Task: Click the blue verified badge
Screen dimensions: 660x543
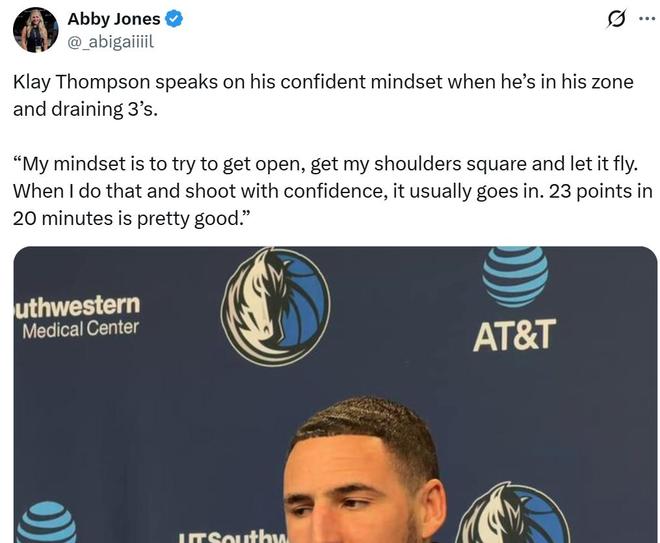Action: click(173, 19)
